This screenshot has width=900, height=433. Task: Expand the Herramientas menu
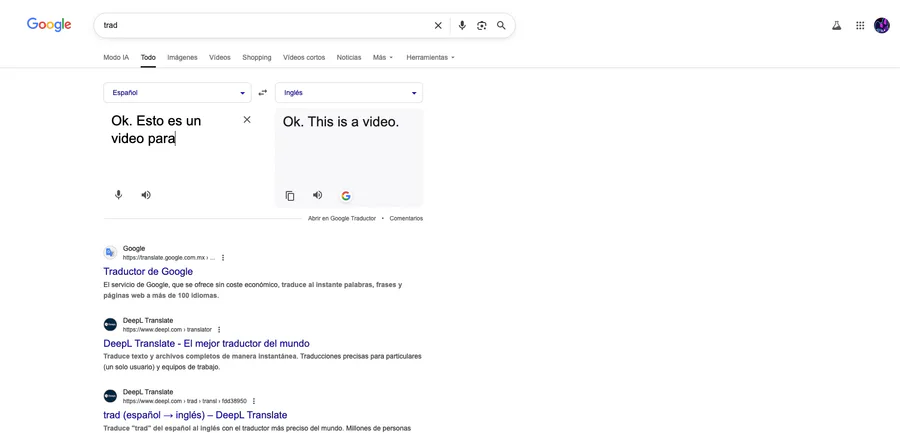click(x=430, y=57)
